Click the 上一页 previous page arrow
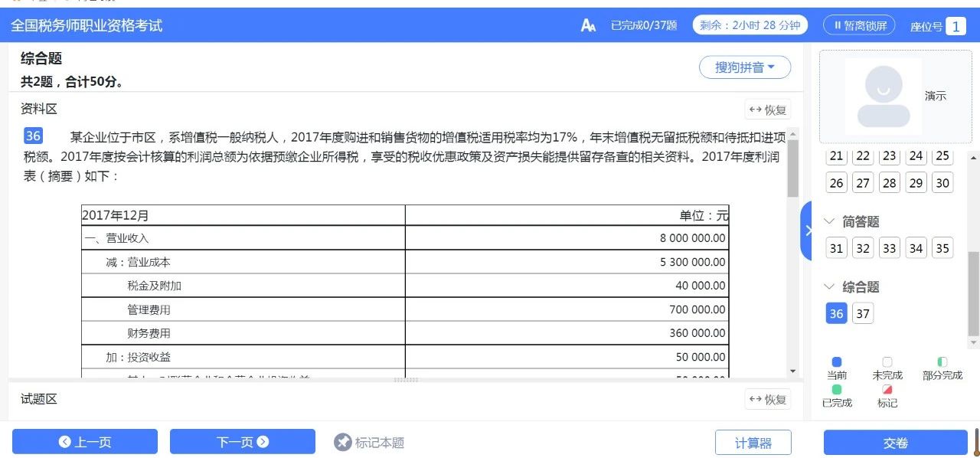The image size is (980, 458). click(65, 442)
